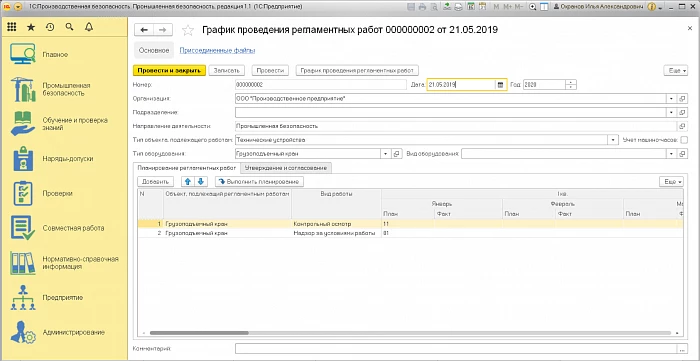The width and height of the screenshot is (700, 361).
Task: Click the Провести button
Action: 271,71
